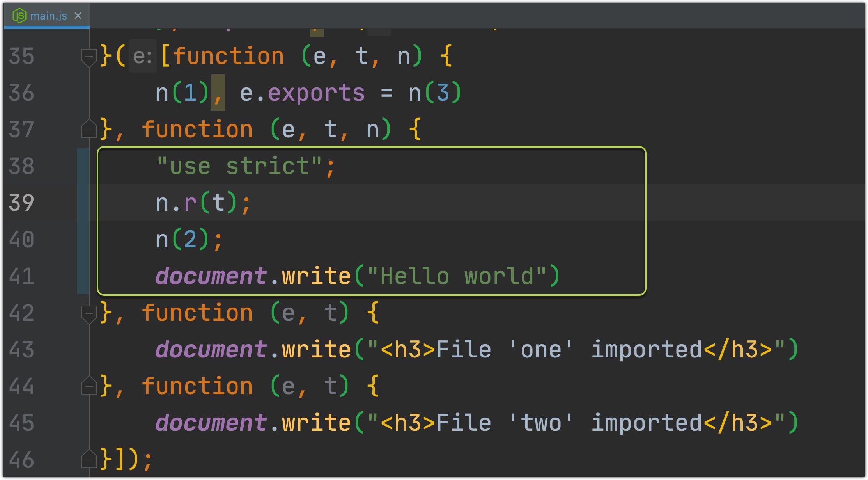
Task: Collapse the fold marker at line 35
Action: tap(89, 57)
